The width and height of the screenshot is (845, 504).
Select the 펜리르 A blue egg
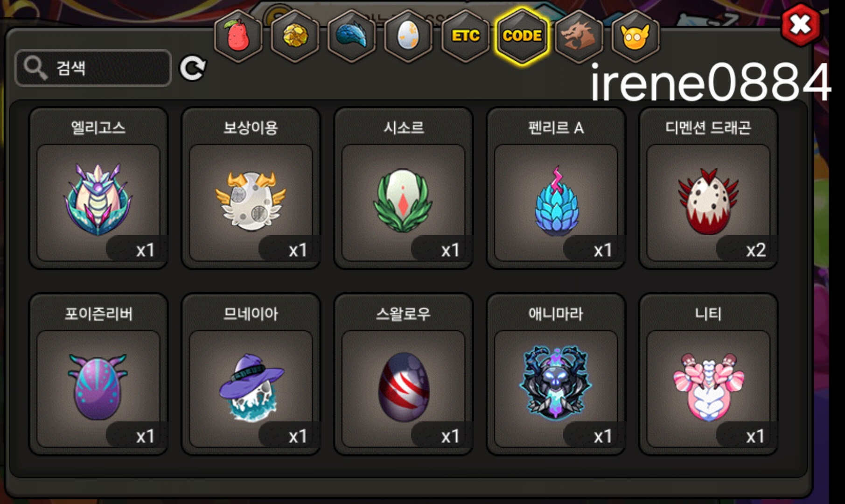coord(556,189)
